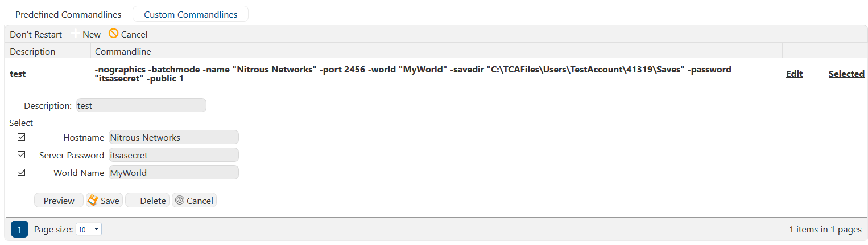This screenshot has height=245, width=868.
Task: Toggle the World Name checkbox
Action: 22,172
